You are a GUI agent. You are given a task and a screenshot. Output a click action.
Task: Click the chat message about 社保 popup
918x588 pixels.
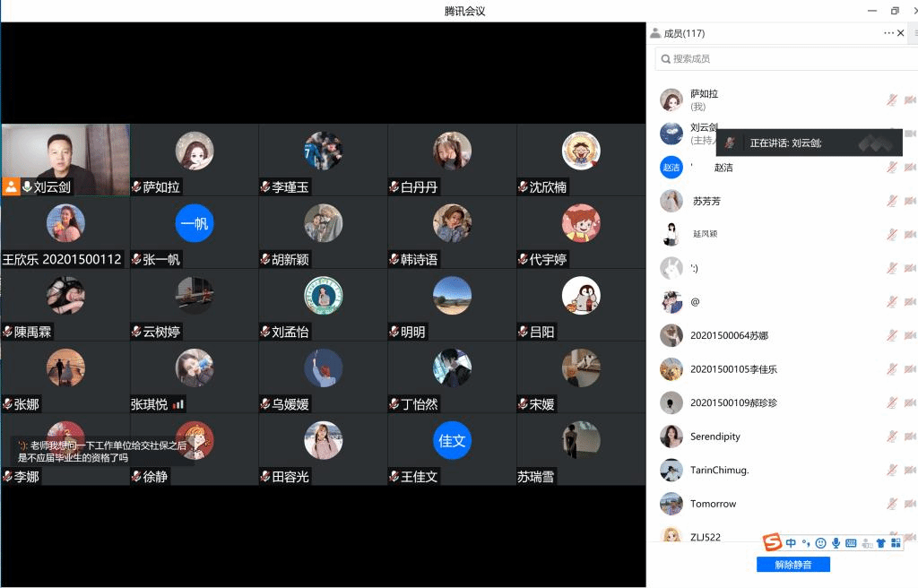101,451
